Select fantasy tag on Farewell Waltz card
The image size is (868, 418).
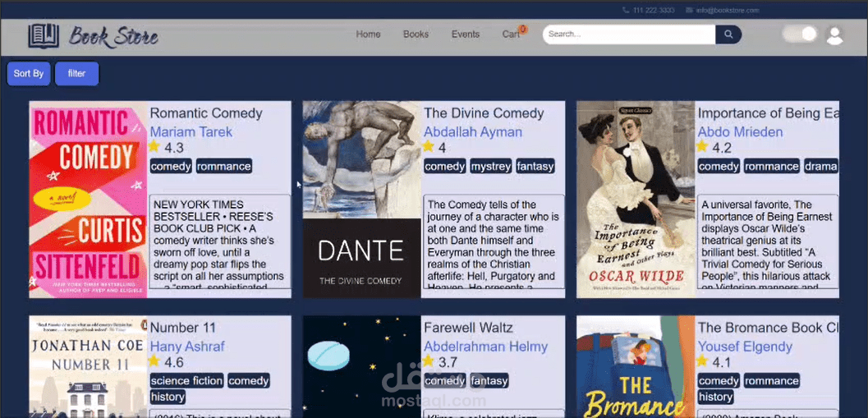coord(489,380)
